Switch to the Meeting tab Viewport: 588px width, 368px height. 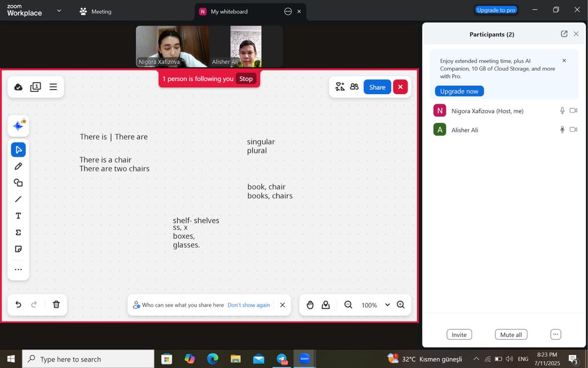click(x=95, y=12)
